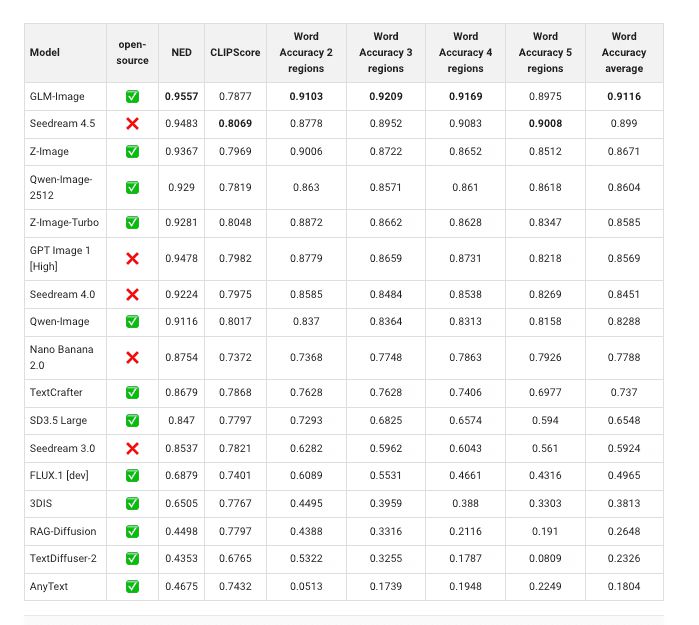The height and width of the screenshot is (625, 699).
Task: Click the green checkmark for FLUX.1 [dev]
Action: (132, 476)
